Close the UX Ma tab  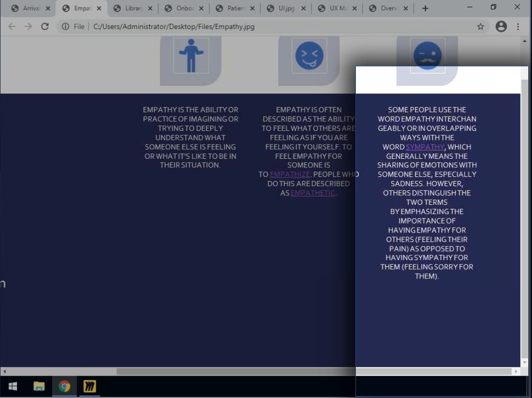click(355, 9)
